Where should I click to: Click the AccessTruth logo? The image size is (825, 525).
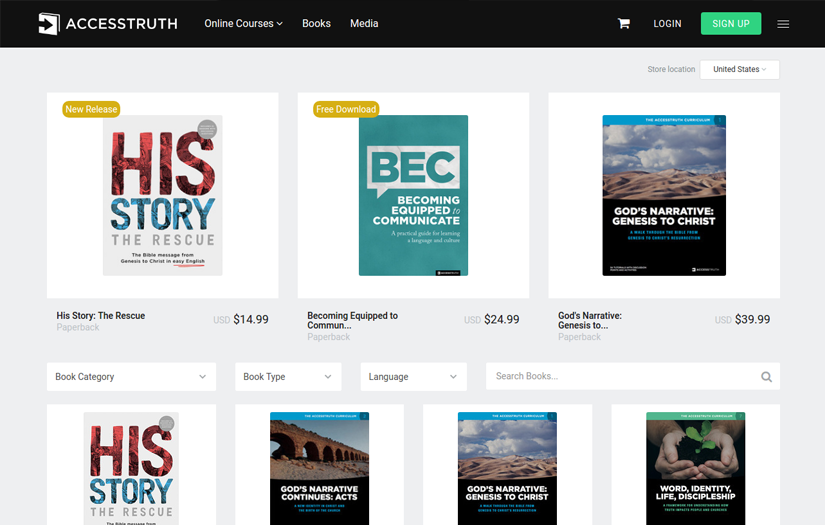[x=108, y=24]
